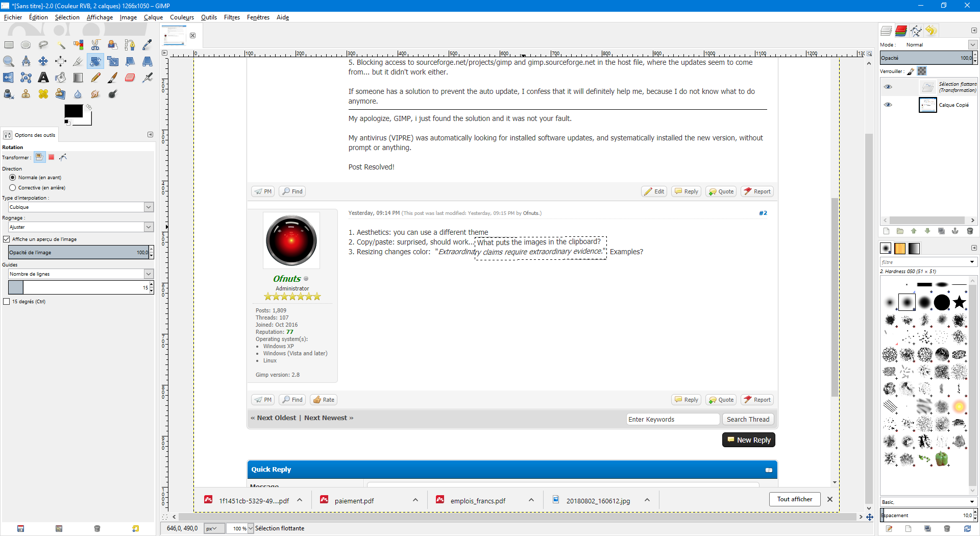The width and height of the screenshot is (980, 536).
Task: Open the 100 % zoom level dropdown
Action: [250, 528]
